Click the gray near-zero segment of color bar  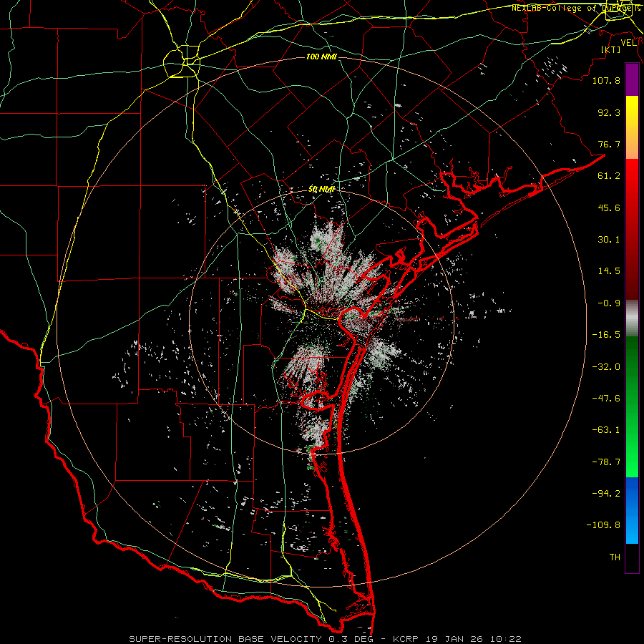pos(632,318)
